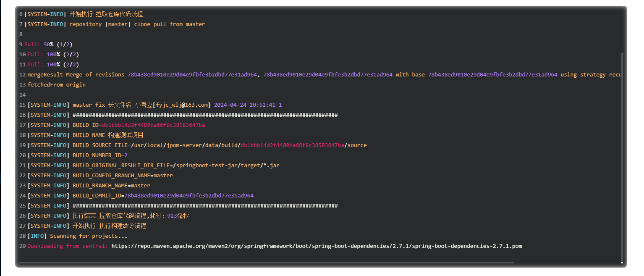Screen dimensions: 644x276
Task: Click the vertical scrollbar on the right edge
Action: (622, 155)
